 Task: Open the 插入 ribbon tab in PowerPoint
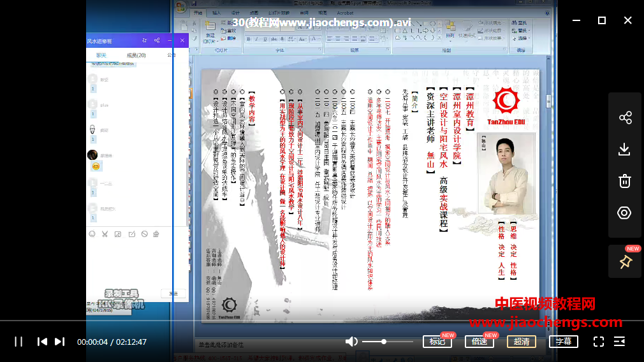(x=216, y=13)
